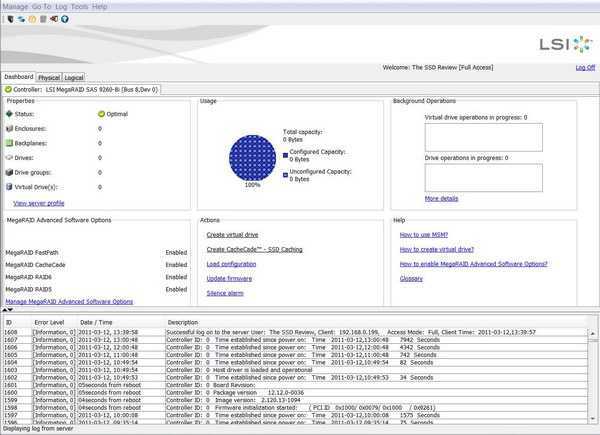The image size is (600, 435).
Task: Open the Manage menu
Action: pos(15,7)
